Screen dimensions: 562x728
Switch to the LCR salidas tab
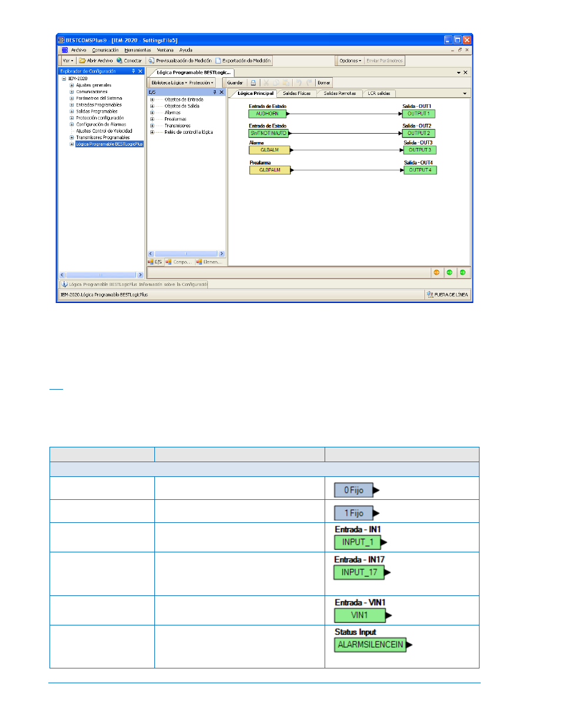(379, 94)
